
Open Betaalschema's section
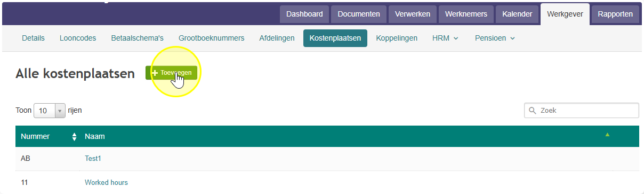click(x=137, y=38)
